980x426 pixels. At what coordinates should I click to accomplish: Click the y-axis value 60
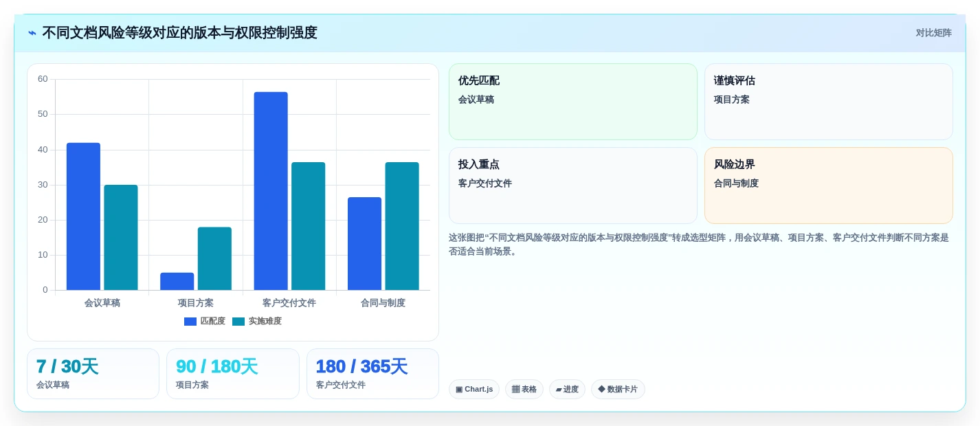coord(43,79)
